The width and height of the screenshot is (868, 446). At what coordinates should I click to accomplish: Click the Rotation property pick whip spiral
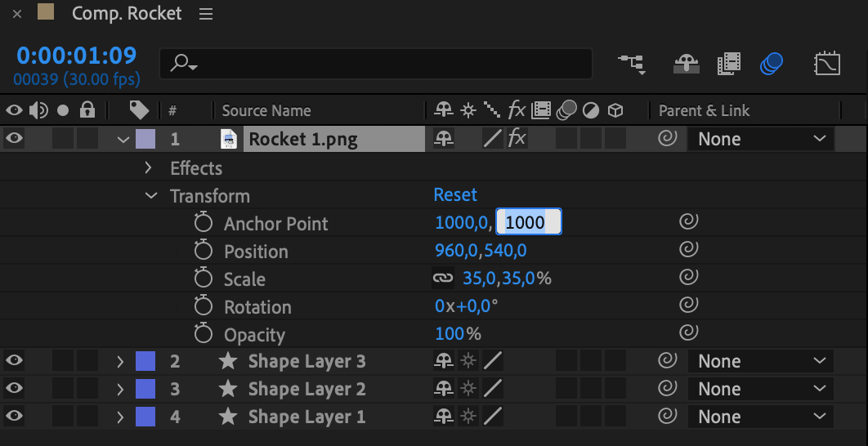coord(689,306)
